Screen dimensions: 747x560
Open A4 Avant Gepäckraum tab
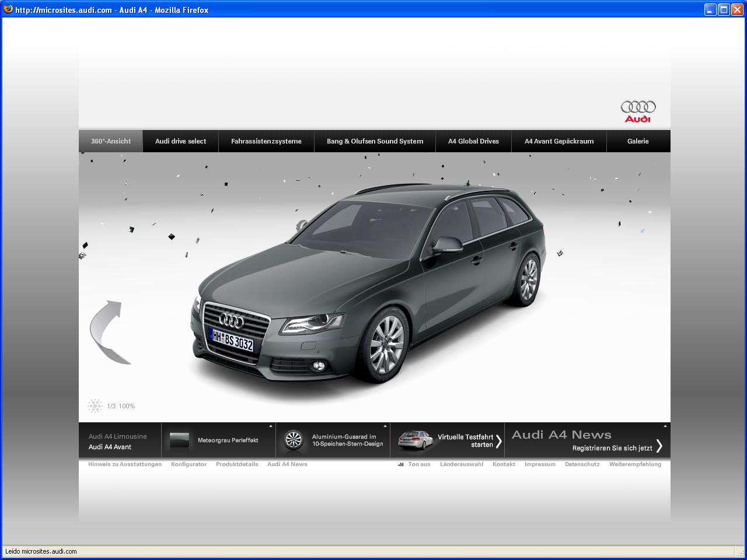point(559,141)
